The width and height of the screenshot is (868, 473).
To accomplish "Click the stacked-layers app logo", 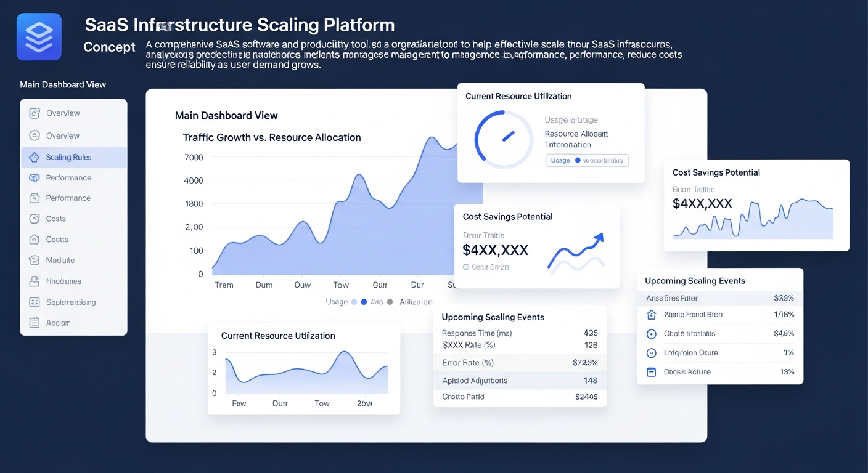I will pyautogui.click(x=39, y=37).
